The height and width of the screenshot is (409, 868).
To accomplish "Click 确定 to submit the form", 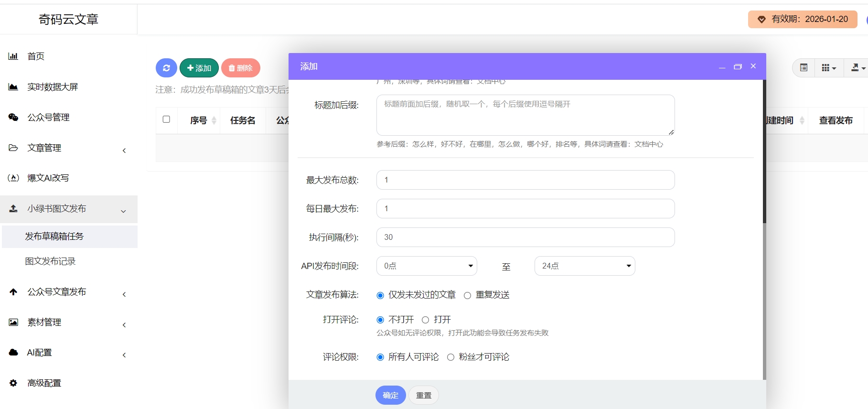I will click(x=391, y=395).
